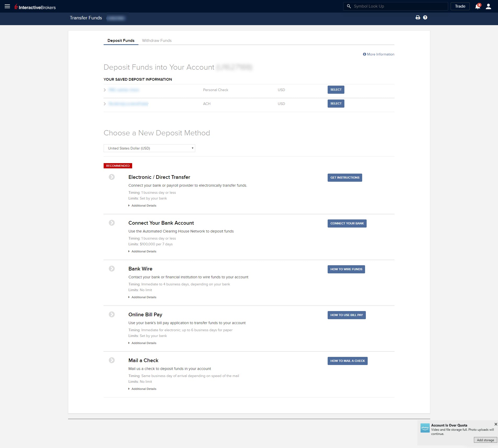Expand Additional Details under Bank Wire
Viewport: 498px width, 448px height.
[142, 297]
